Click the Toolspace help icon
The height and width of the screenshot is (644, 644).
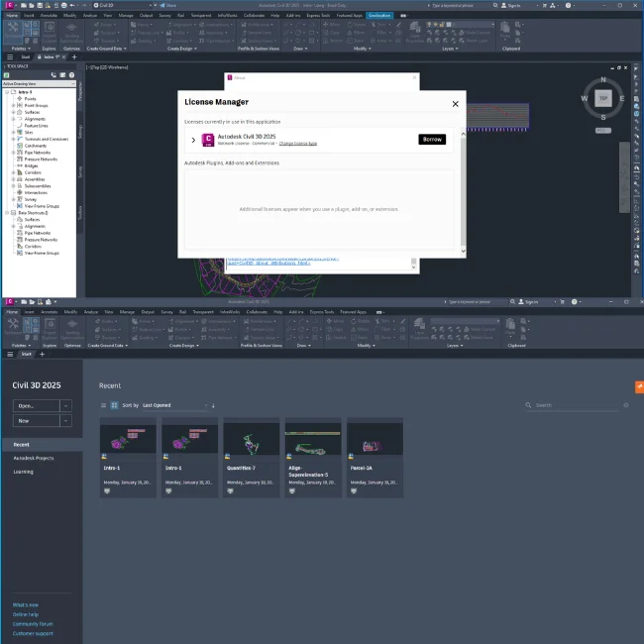point(71,75)
